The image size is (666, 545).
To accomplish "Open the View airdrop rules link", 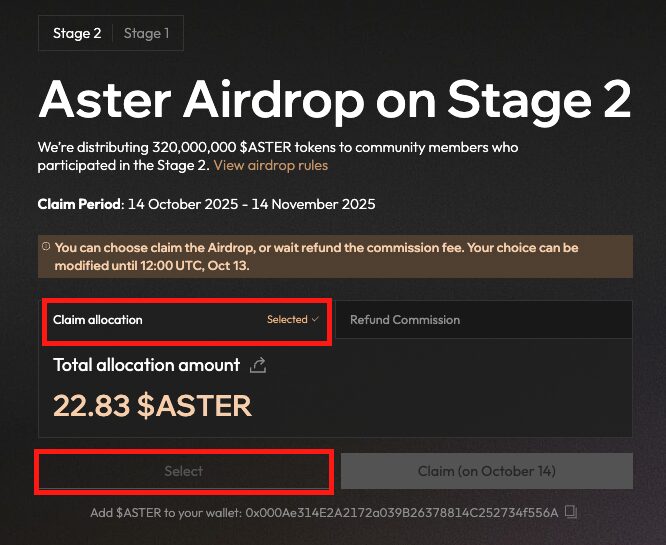I will point(270,165).
